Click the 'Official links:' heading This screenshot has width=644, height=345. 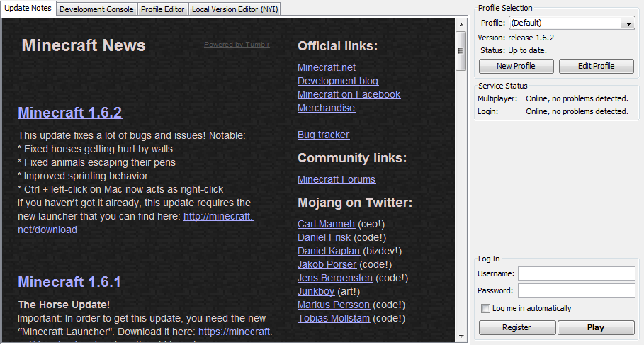coord(338,46)
